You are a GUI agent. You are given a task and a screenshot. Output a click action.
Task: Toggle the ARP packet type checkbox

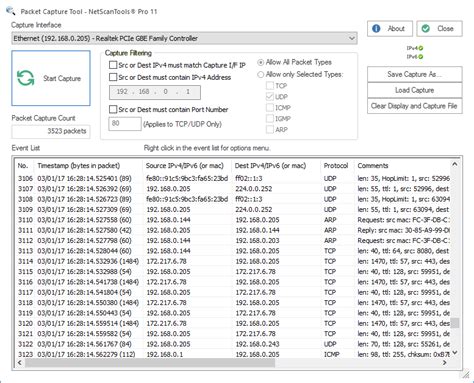(x=270, y=129)
